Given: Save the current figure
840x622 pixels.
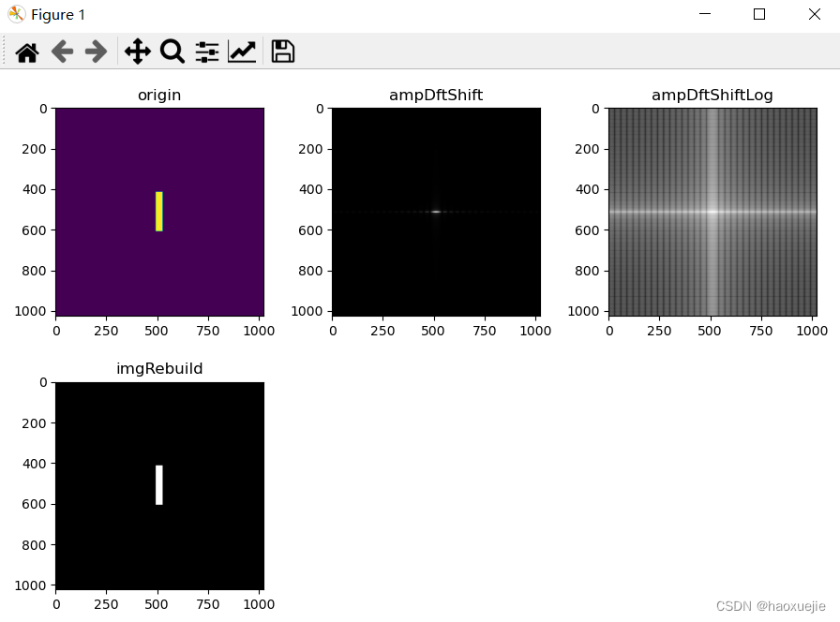Looking at the screenshot, I should (x=282, y=52).
